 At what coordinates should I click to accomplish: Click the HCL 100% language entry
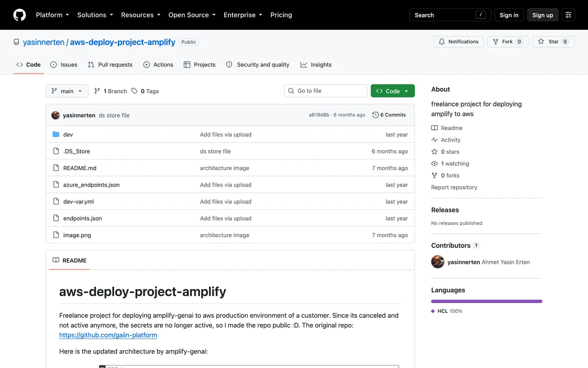(447, 311)
